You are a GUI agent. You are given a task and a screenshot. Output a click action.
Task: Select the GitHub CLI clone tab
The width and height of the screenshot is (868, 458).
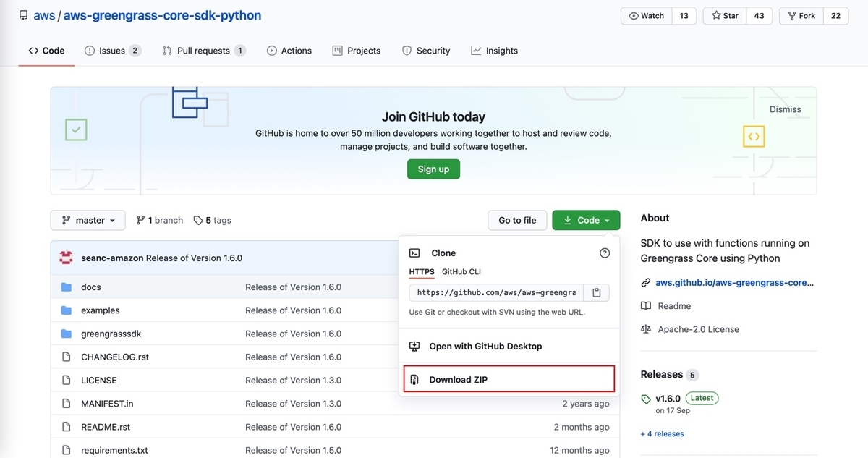coord(461,272)
